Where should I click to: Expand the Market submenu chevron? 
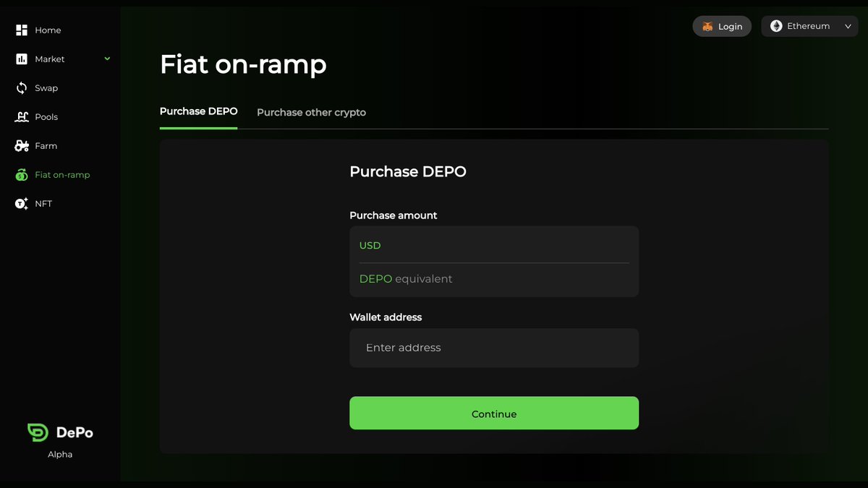click(x=107, y=59)
